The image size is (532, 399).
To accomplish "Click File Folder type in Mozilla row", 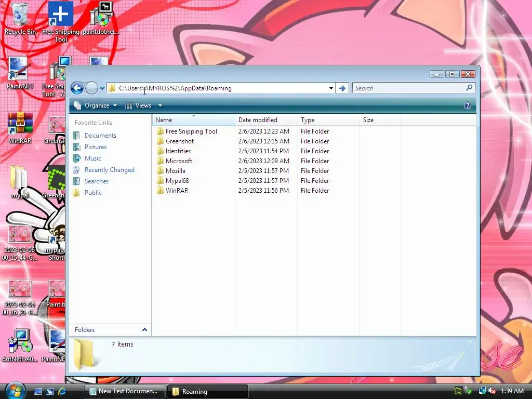I will [315, 170].
